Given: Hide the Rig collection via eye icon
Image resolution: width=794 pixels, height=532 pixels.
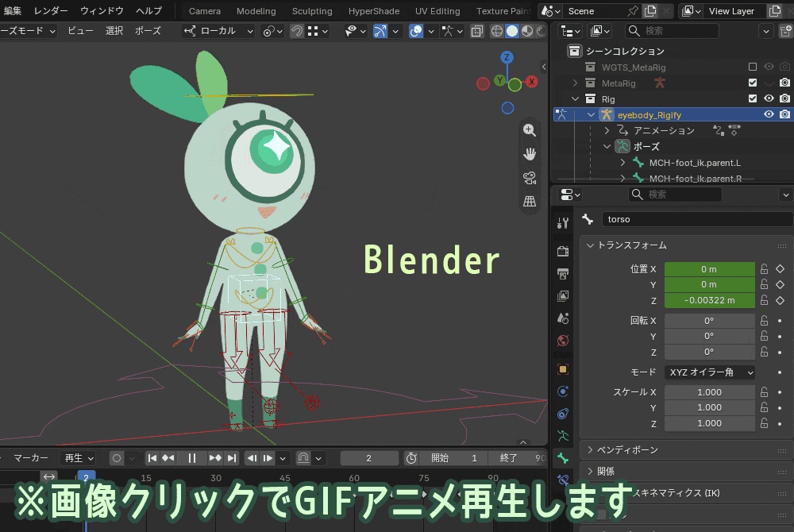Looking at the screenshot, I should point(769,98).
